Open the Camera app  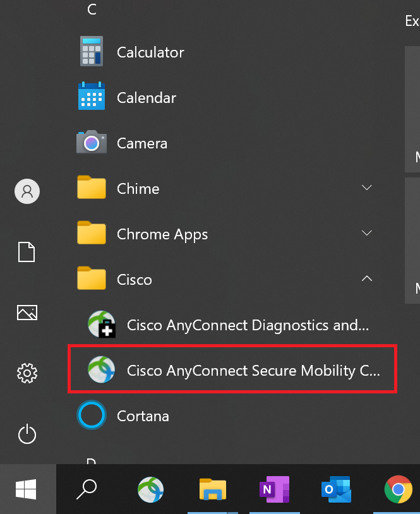(226, 143)
